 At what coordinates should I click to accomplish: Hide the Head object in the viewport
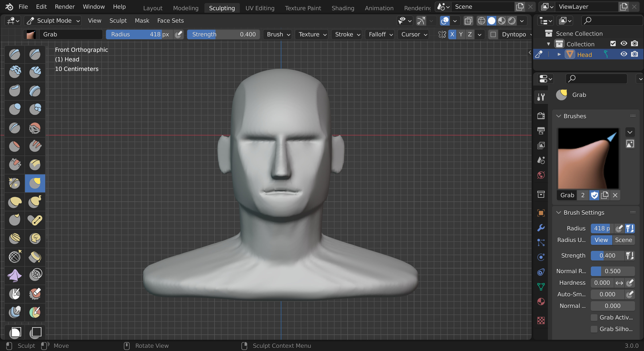click(624, 54)
